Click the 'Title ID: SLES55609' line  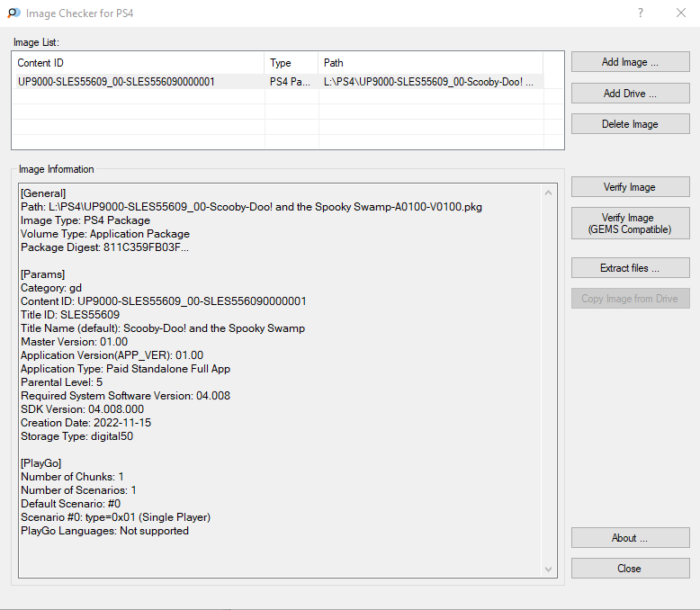[70, 315]
